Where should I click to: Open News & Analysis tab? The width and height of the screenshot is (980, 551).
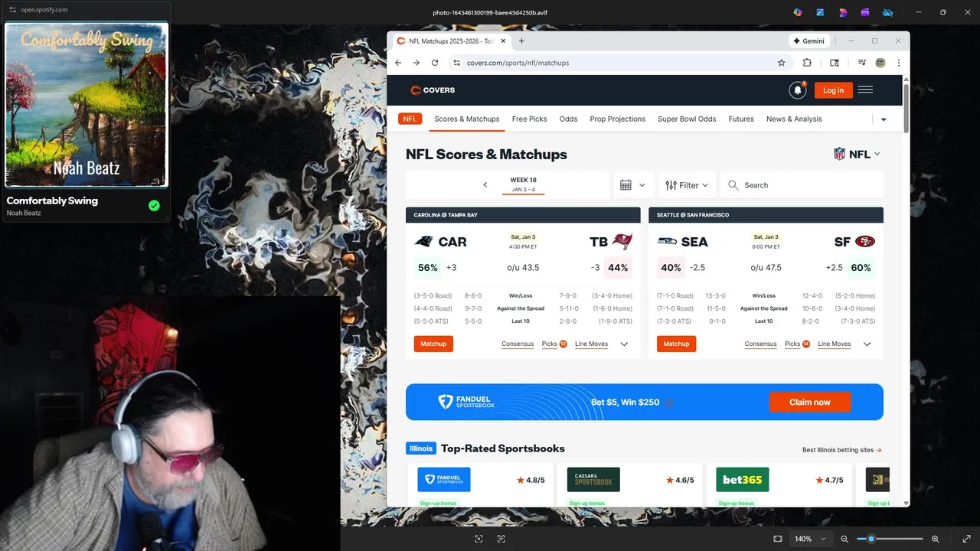(x=794, y=119)
